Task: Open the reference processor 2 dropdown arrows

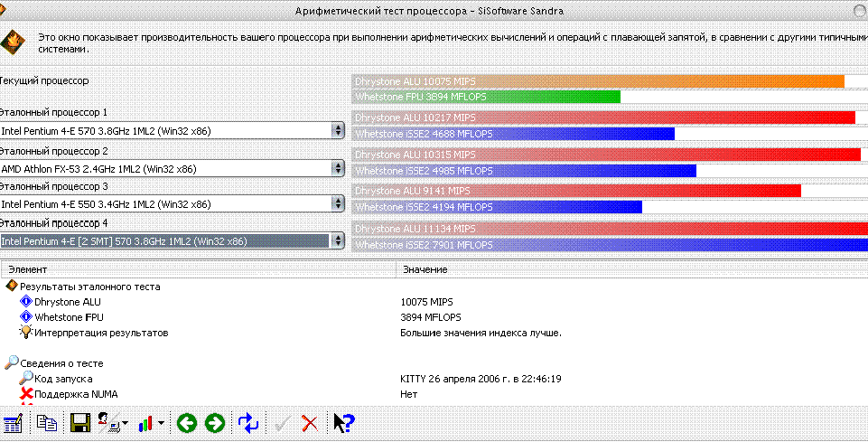Action: pyautogui.click(x=337, y=168)
